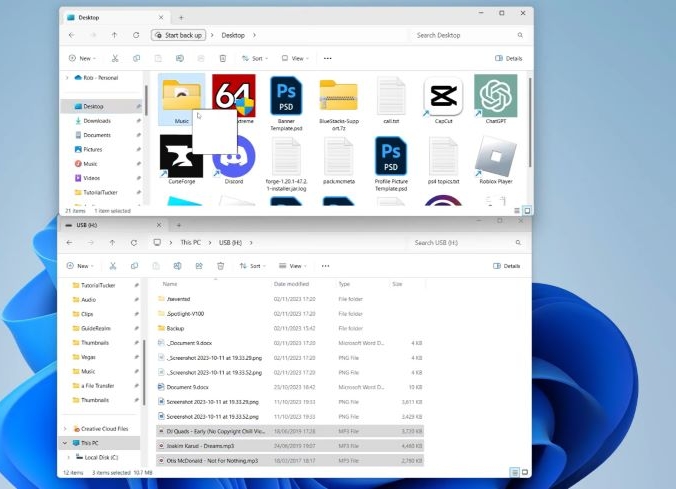Click the Cut icon in Desktop window toolbar

[115, 58]
